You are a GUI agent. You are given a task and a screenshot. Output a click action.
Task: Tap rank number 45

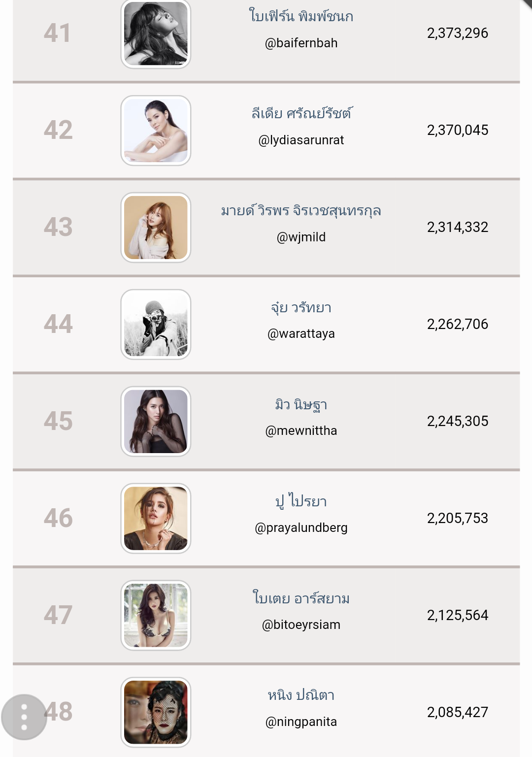click(58, 422)
